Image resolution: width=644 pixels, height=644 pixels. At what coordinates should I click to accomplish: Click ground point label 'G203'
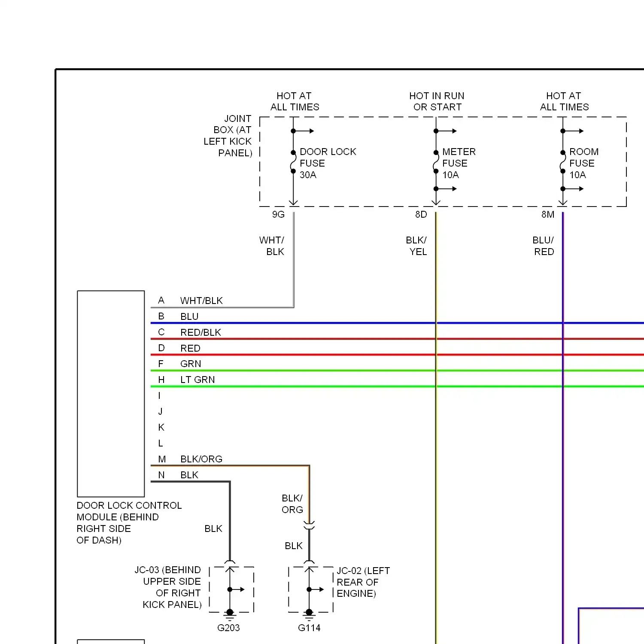pos(228,628)
